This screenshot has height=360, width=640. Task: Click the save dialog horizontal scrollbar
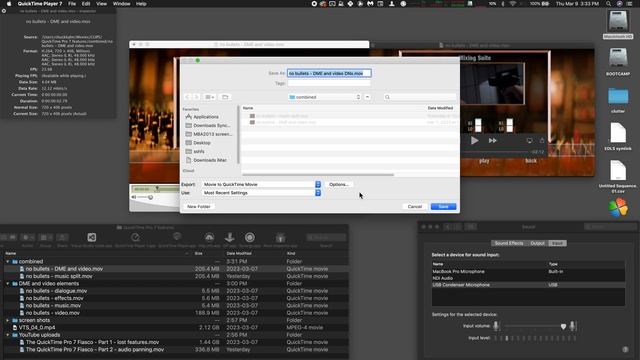318,175
